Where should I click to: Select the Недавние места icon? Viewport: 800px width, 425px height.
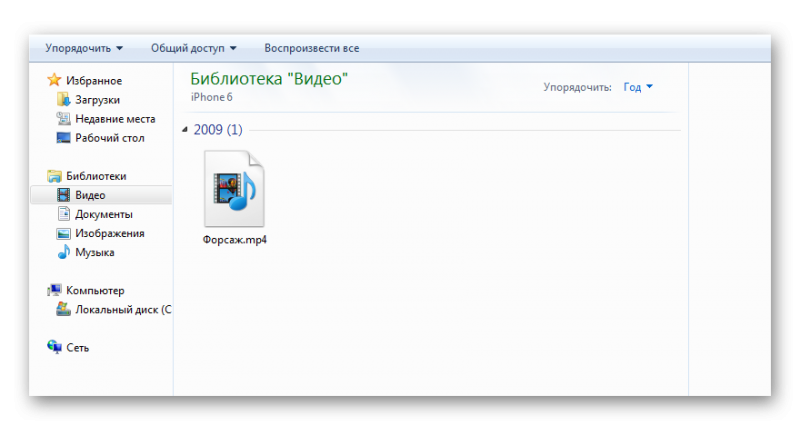tap(64, 119)
